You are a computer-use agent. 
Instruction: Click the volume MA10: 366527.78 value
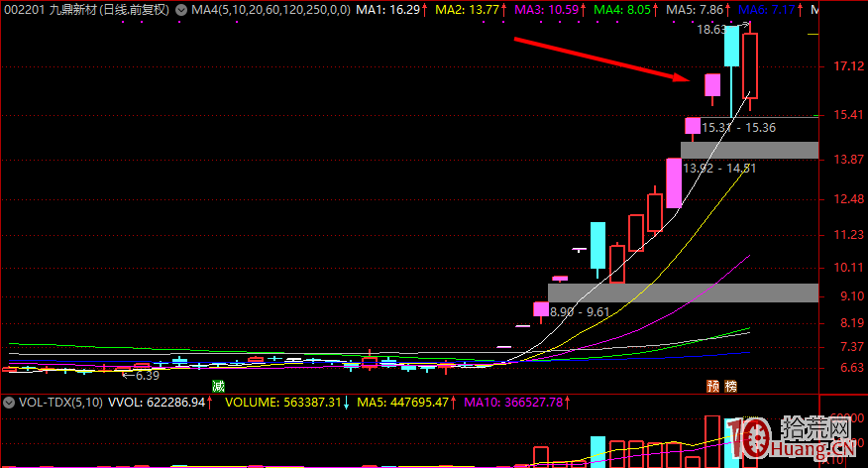pyautogui.click(x=512, y=403)
